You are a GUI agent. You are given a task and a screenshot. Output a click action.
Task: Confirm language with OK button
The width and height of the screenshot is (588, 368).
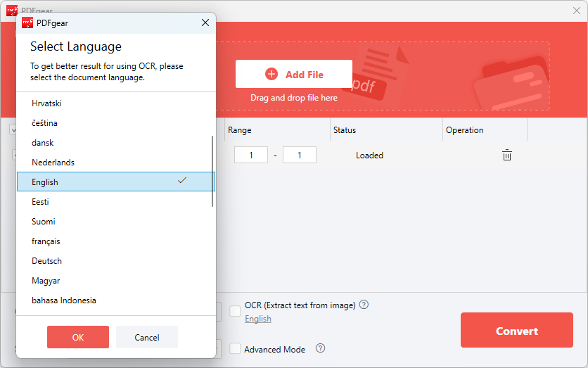click(x=78, y=337)
